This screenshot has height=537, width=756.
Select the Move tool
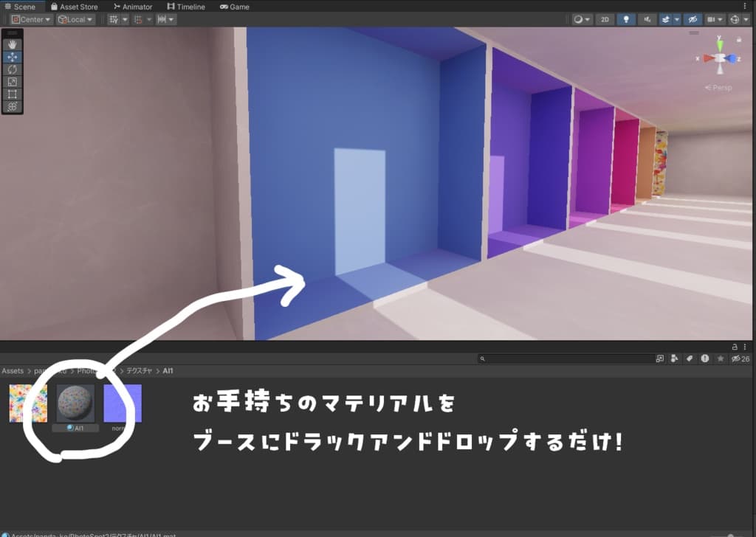[12, 55]
